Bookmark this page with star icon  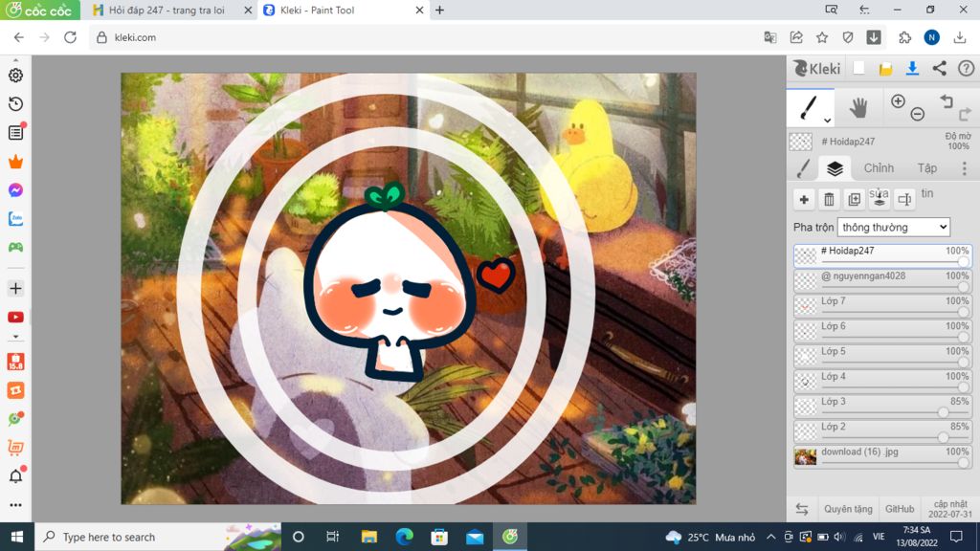(x=822, y=37)
